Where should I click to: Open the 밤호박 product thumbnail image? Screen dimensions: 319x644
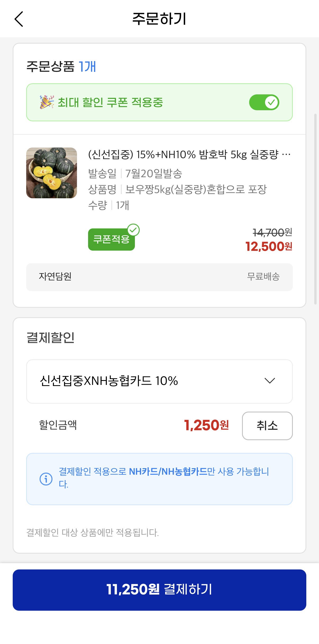click(52, 173)
